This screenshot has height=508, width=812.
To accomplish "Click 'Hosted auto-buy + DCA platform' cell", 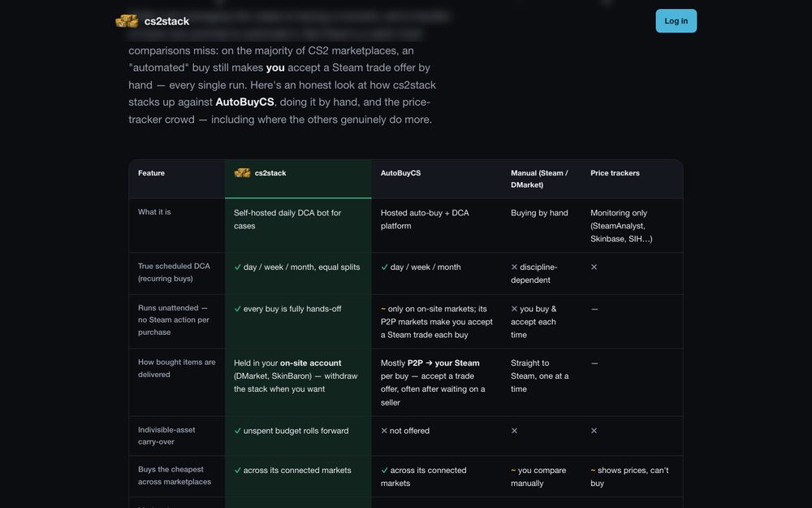I will click(x=425, y=219).
